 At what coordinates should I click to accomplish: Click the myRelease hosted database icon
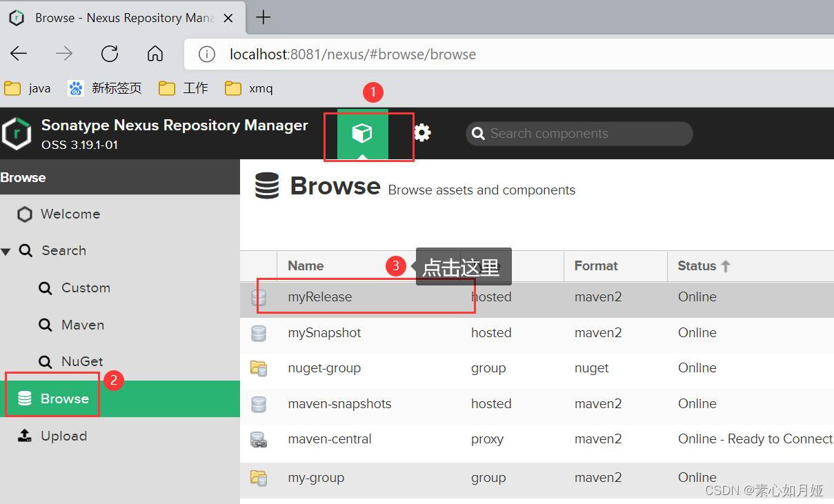[x=259, y=297]
